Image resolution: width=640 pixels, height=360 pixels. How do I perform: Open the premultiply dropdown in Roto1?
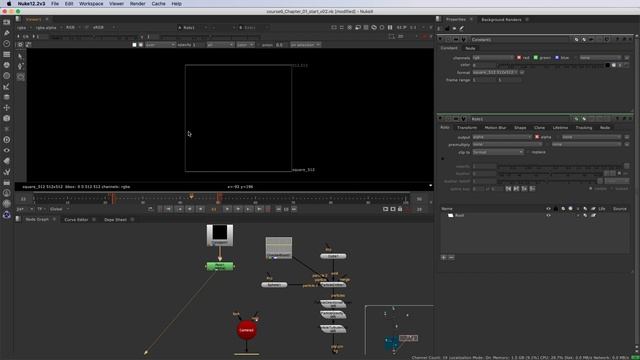pyautogui.click(x=507, y=144)
